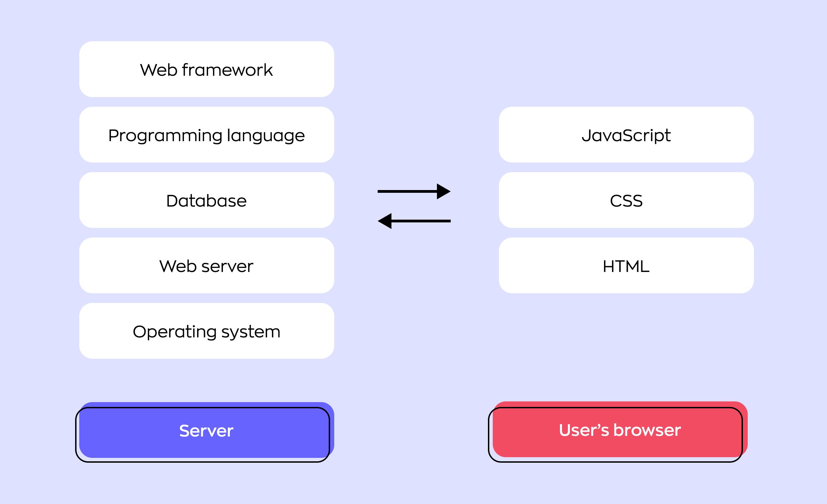Click the black outline below the Server label

pos(203,461)
